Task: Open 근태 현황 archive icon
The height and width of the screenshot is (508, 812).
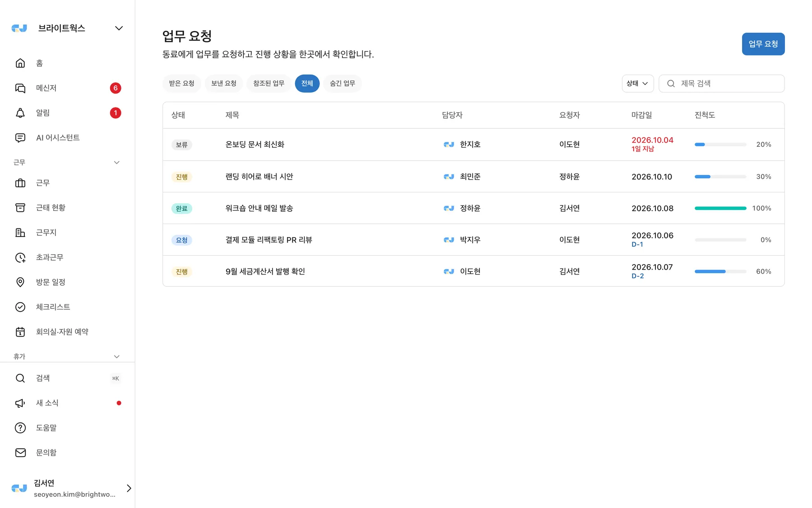Action: tap(20, 208)
